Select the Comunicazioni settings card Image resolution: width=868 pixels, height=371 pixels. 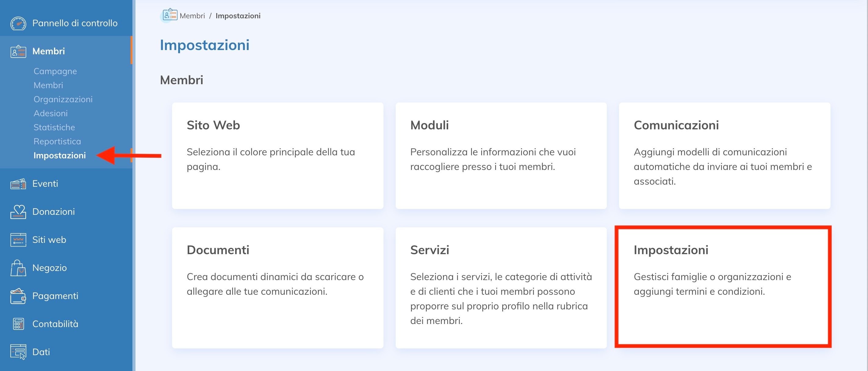tap(725, 156)
